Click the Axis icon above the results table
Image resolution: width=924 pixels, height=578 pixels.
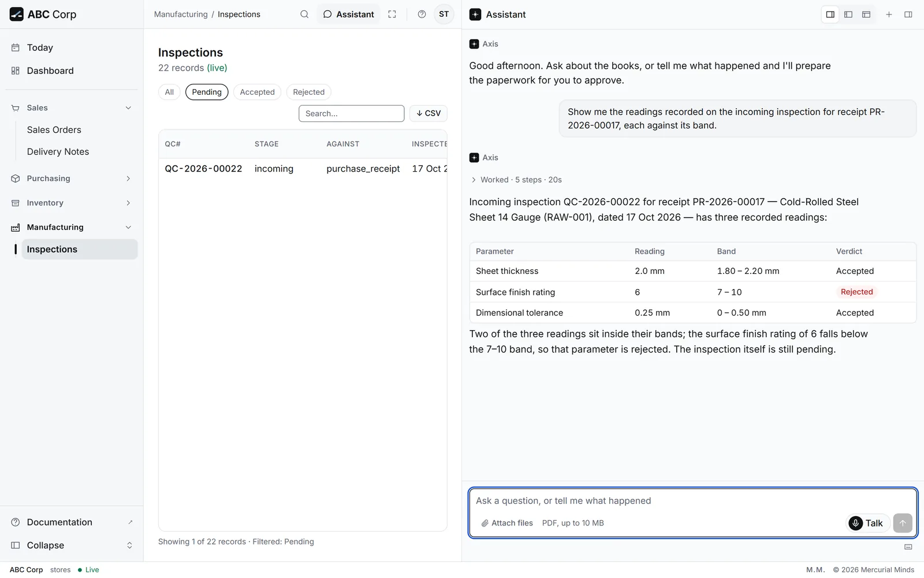pyautogui.click(x=474, y=158)
